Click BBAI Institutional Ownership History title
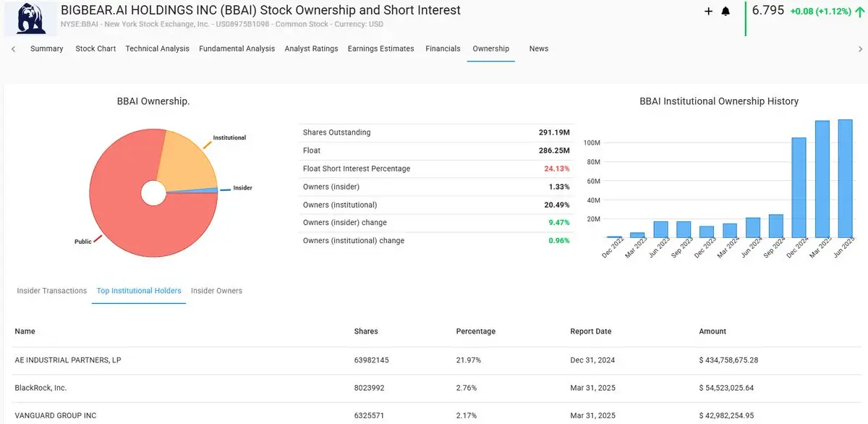The image size is (868, 424). click(719, 101)
